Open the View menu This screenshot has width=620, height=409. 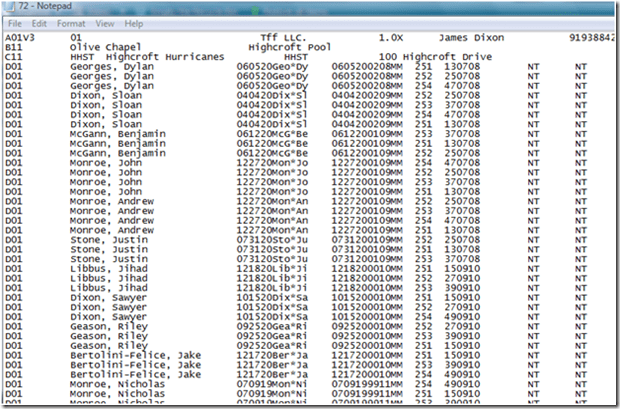tap(105, 22)
